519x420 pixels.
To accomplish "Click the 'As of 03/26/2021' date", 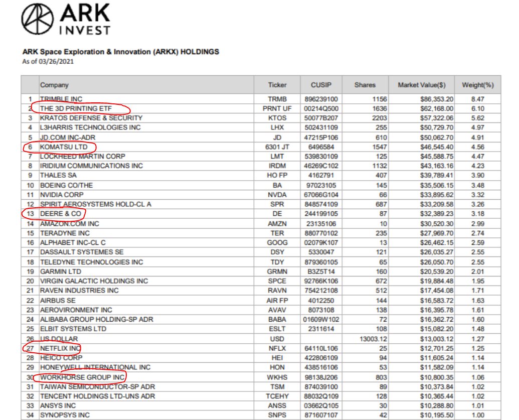I will point(48,61).
